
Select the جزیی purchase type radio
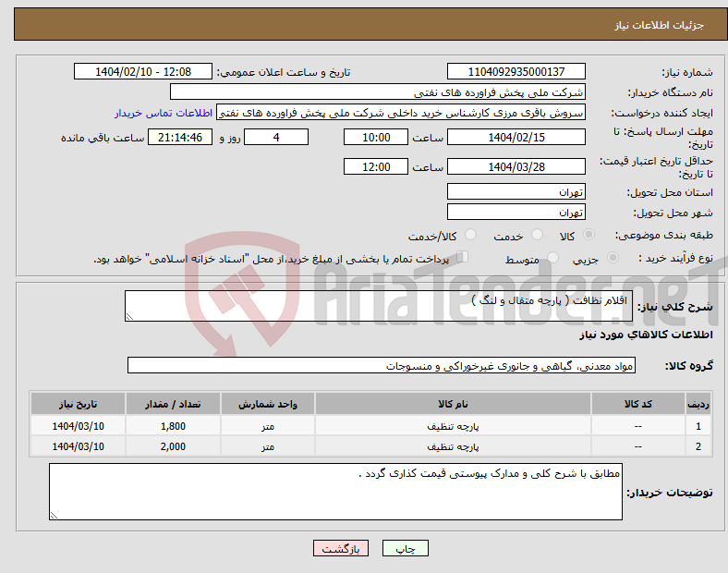point(613,258)
